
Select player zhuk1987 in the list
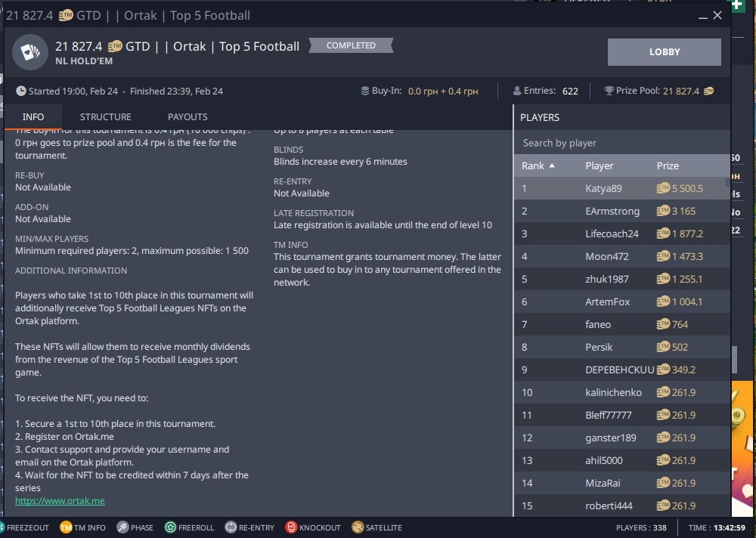622,279
